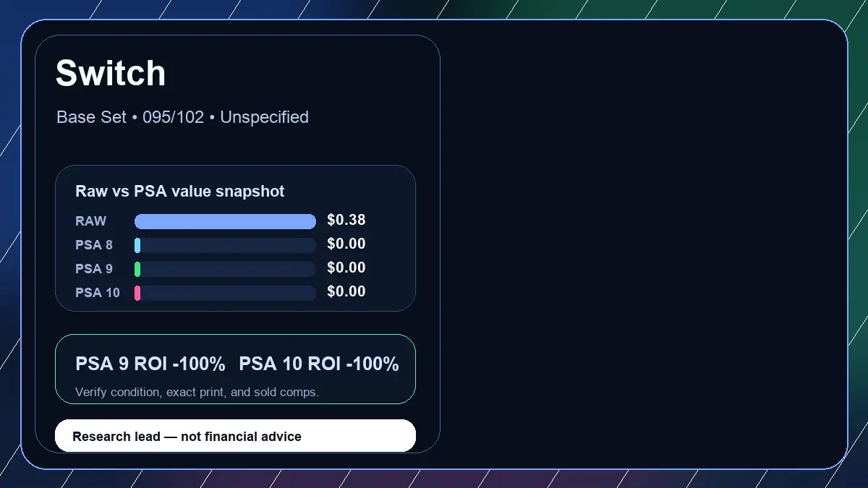Click the Verify condition note
Viewport: 868px width, 488px height.
point(197,393)
